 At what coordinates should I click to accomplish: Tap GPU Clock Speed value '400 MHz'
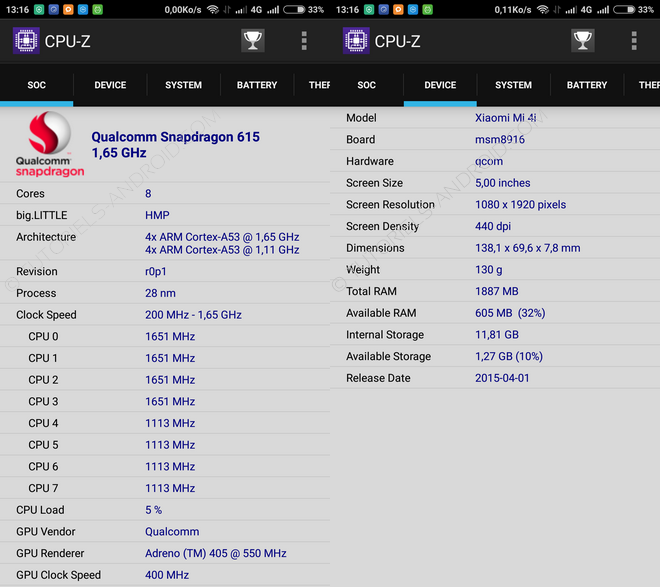click(167, 575)
